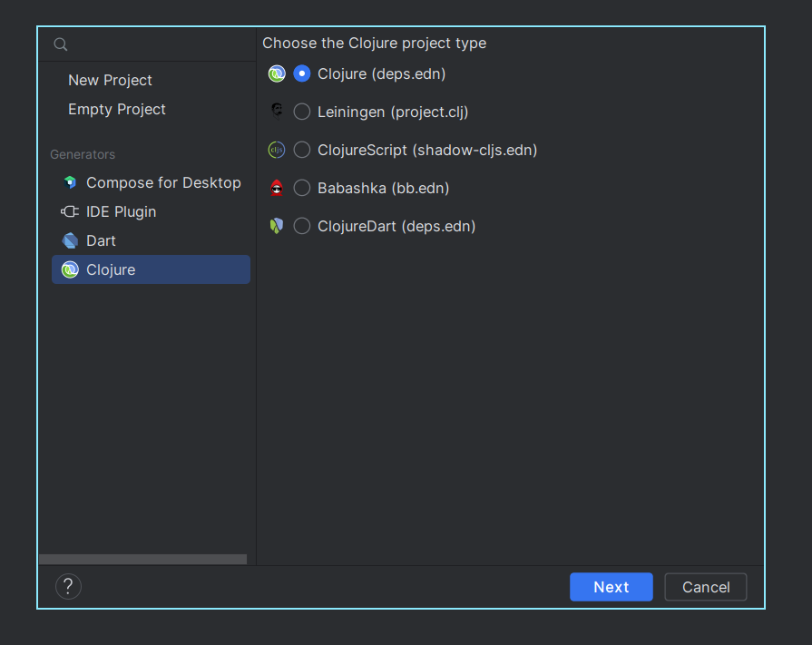The image size is (812, 645).
Task: Click the Clojure icon in the generators list
Action: click(70, 269)
